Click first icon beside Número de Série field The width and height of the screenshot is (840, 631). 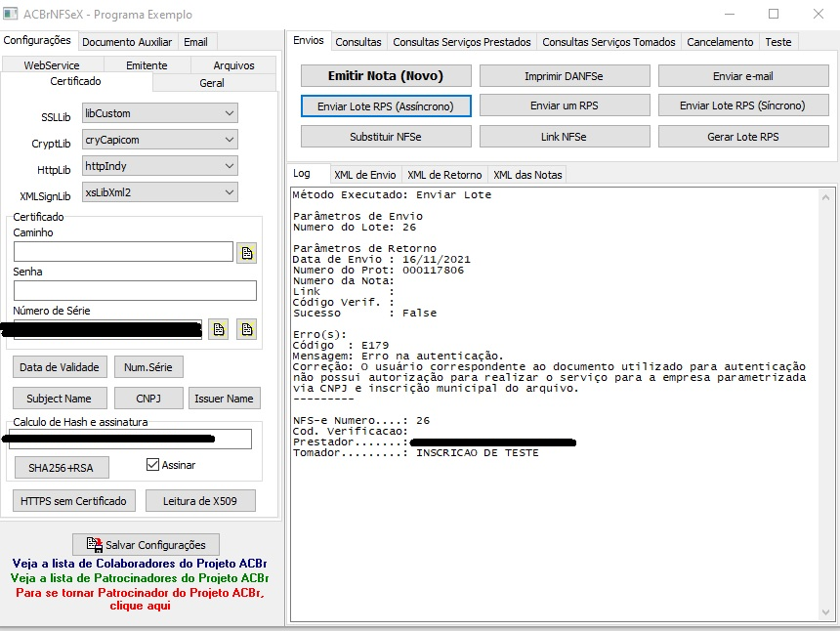(x=219, y=329)
